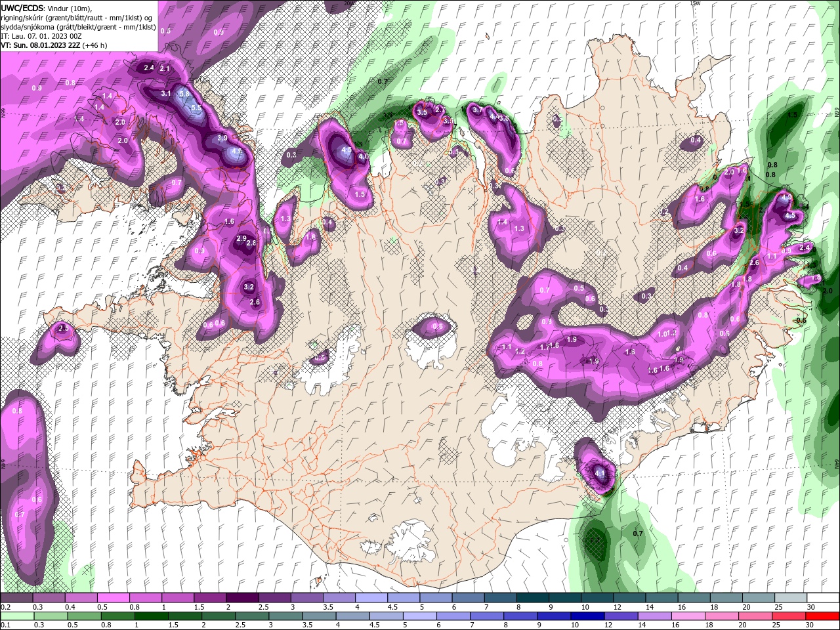Click the 'IT: Lau. 07. 01. 2023 00Z' line
The image size is (840, 630).
click(41, 36)
